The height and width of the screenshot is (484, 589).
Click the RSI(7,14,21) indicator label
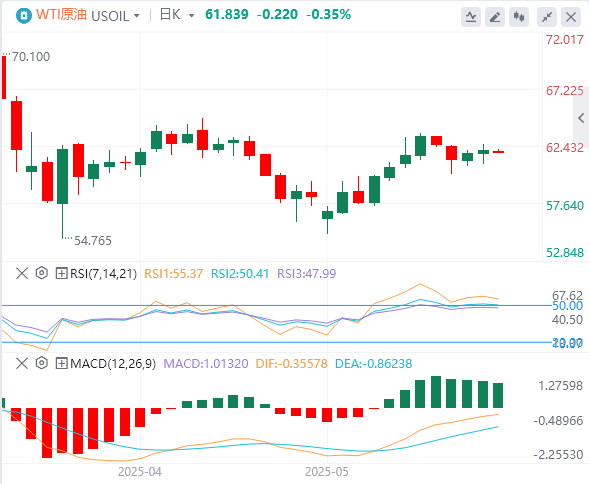(103, 274)
